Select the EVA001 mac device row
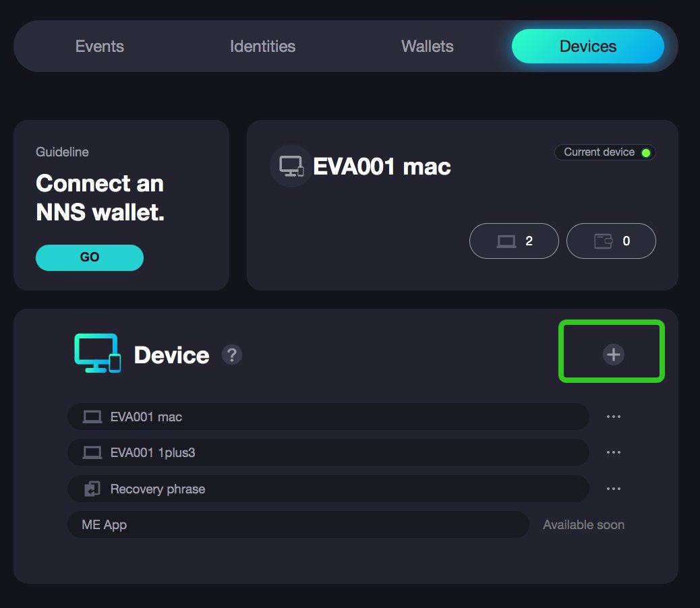Viewport: 700px width, 608px height. tap(328, 417)
